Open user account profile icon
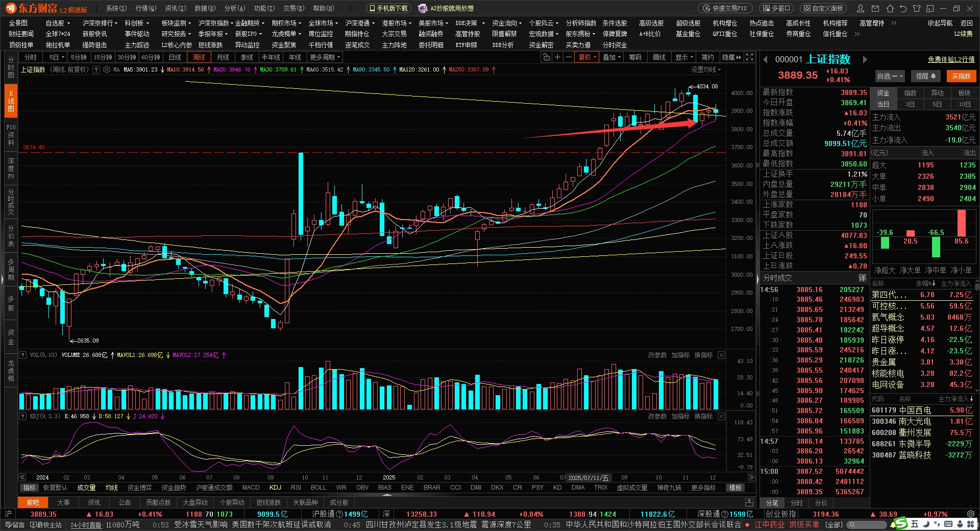The height and width of the screenshot is (531, 980). [x=861, y=9]
